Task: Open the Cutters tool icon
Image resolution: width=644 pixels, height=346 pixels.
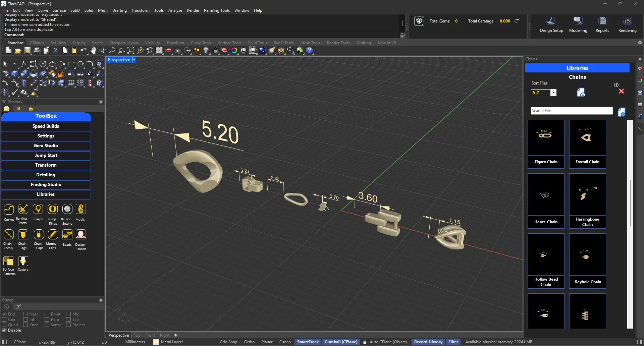Action: click(23, 261)
